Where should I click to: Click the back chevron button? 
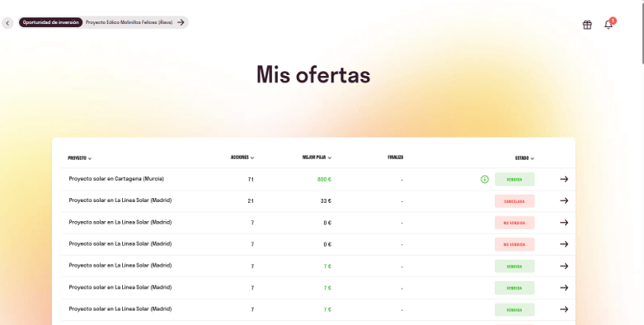[7, 23]
